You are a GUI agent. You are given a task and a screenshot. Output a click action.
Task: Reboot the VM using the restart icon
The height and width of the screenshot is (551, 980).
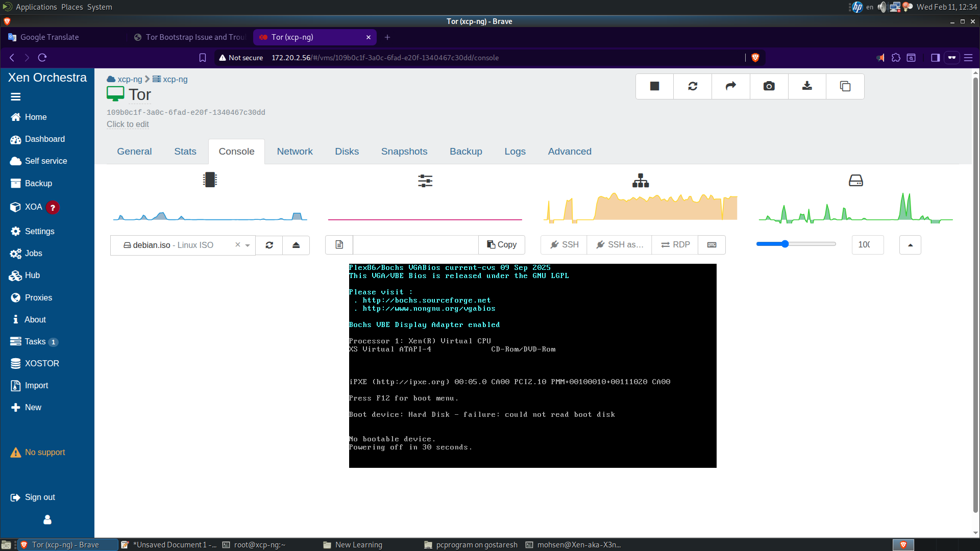[x=692, y=86]
